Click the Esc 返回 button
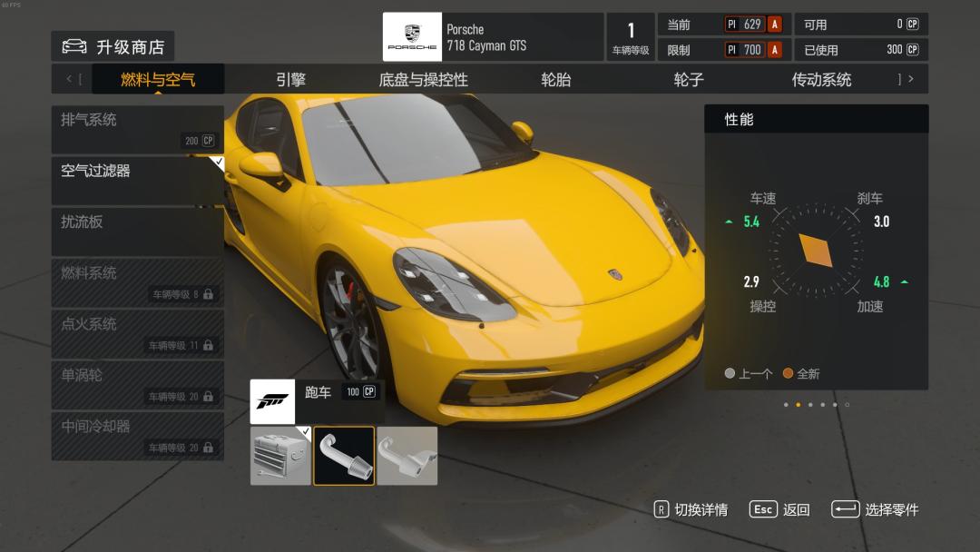Image resolution: width=980 pixels, height=552 pixels. pos(779,509)
